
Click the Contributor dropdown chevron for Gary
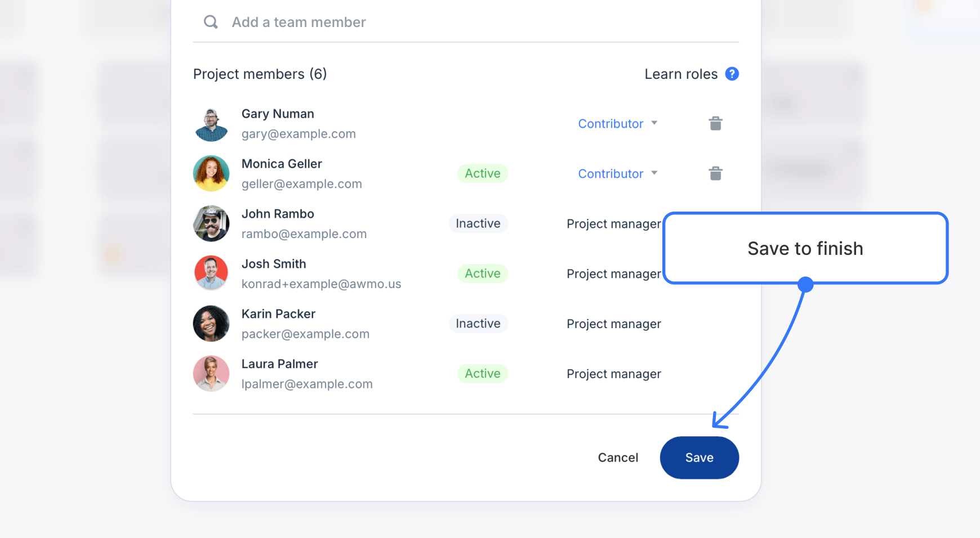tap(654, 123)
